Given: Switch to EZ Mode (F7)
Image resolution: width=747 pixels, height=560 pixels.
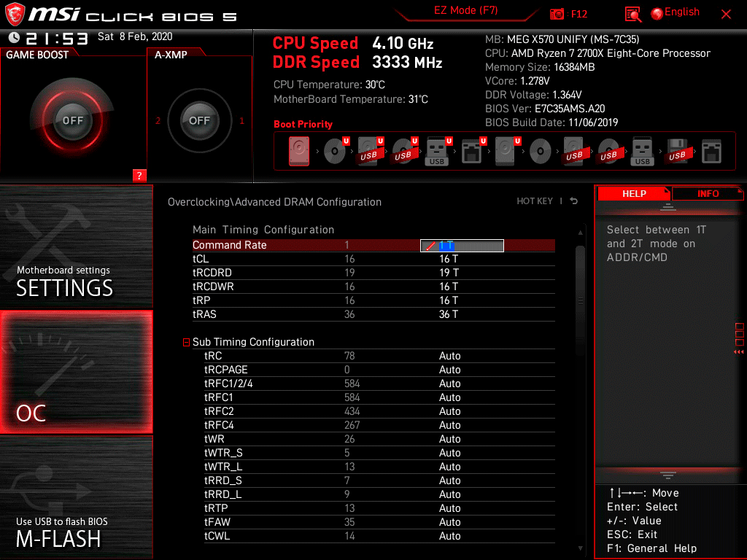Looking at the screenshot, I should tap(466, 10).
